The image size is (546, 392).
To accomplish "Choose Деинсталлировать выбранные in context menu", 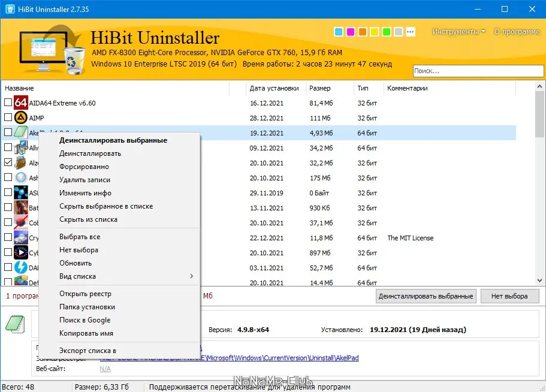I will 119,140.
